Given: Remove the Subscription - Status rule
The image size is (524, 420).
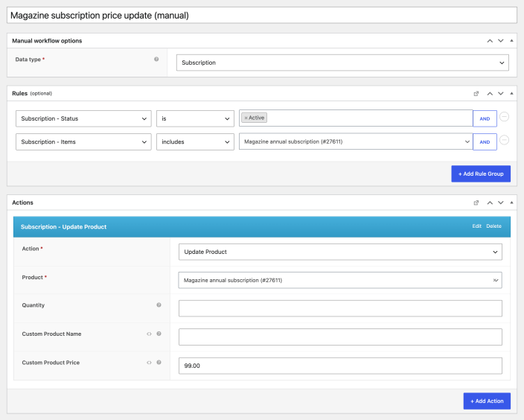Looking at the screenshot, I should (504, 117).
